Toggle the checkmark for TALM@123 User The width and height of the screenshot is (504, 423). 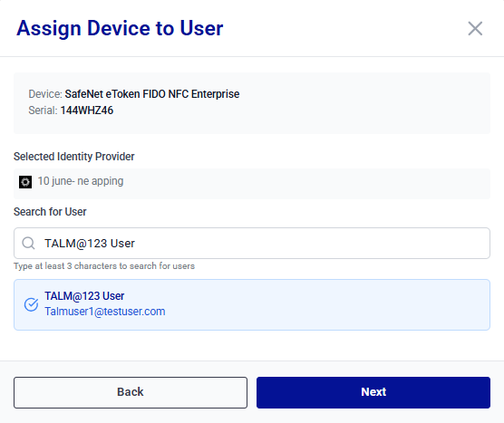(x=31, y=304)
